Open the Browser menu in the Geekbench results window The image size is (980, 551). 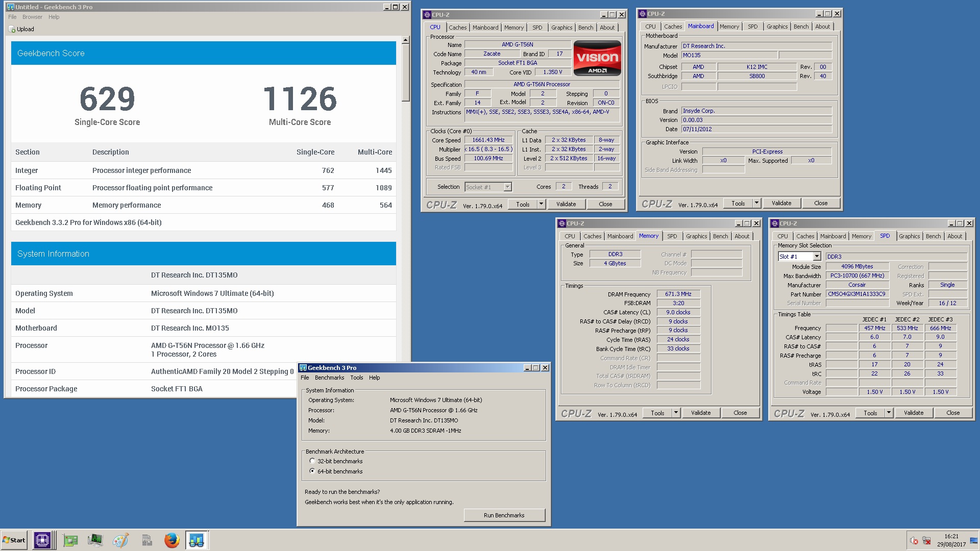(x=32, y=17)
